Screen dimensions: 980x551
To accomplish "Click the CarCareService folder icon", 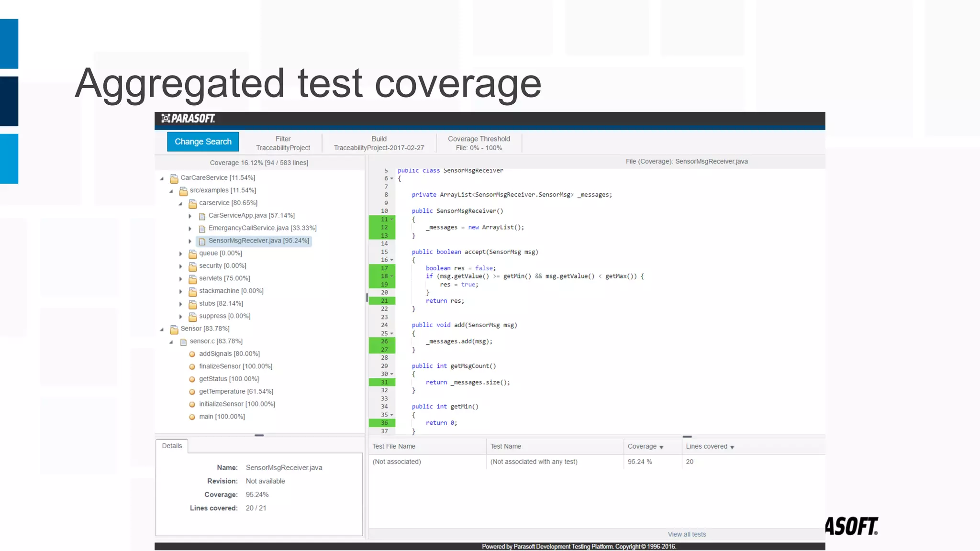I will (174, 178).
